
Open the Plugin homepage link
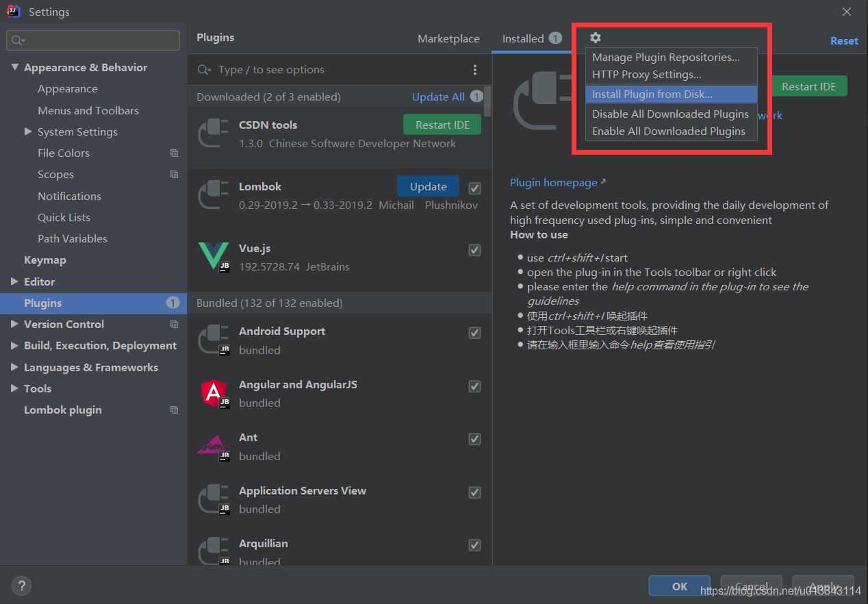(x=558, y=183)
